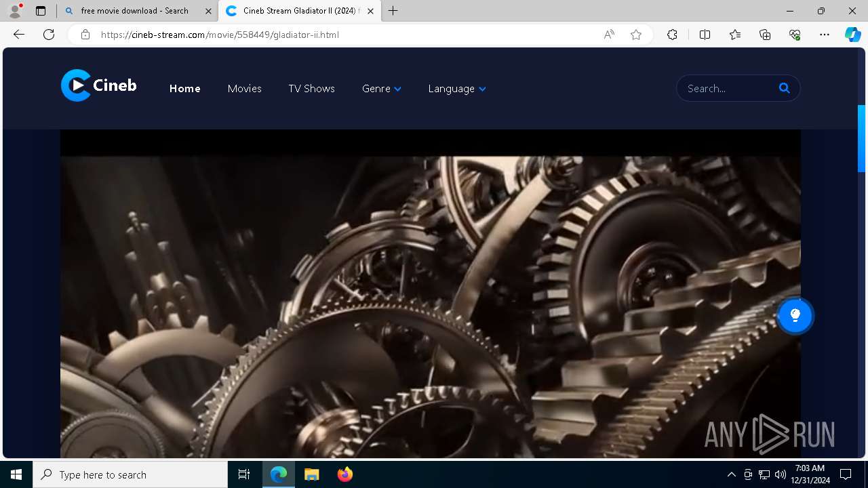Open the Movies page
868x488 pixels.
coord(245,89)
